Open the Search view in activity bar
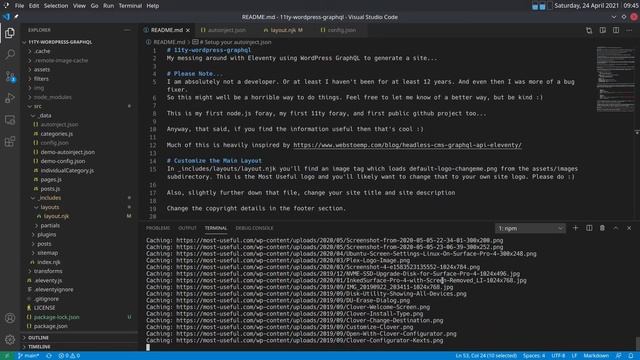 pos(10,54)
